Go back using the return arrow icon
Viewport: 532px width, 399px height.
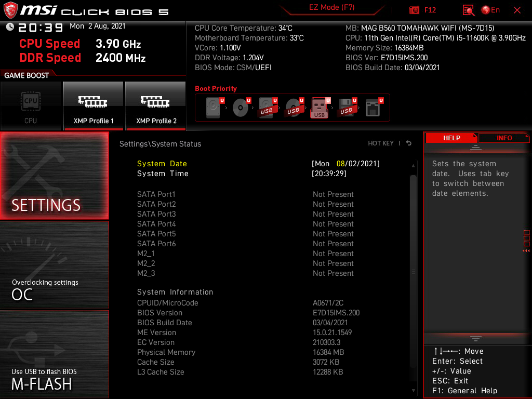pos(409,143)
